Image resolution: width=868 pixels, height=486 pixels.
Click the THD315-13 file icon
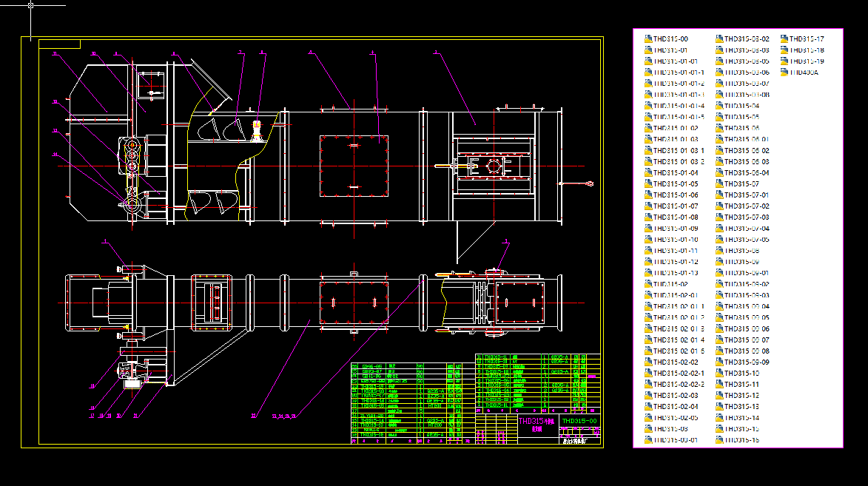point(720,406)
